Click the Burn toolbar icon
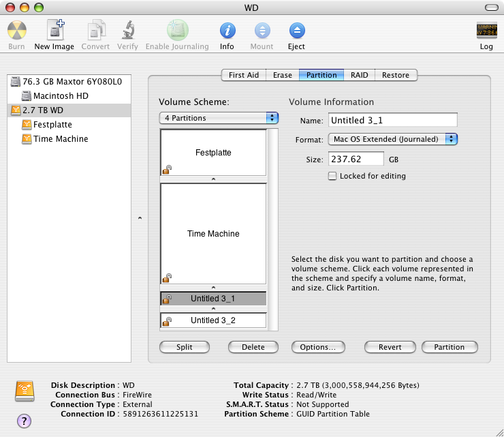Screen dimensions: 504x437 click(17, 31)
